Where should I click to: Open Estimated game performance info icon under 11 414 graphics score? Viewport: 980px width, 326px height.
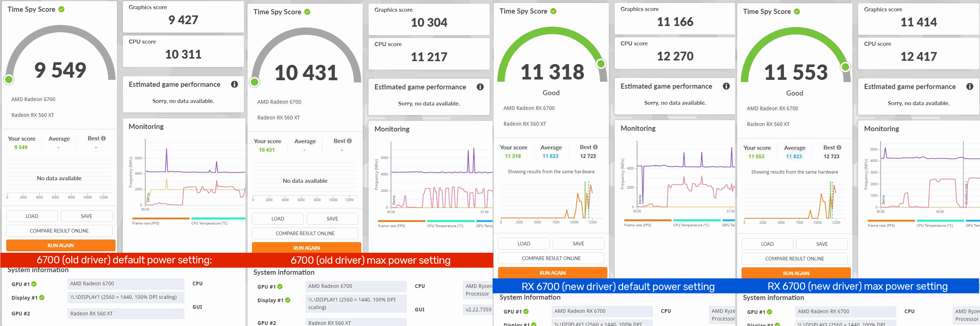pos(970,87)
